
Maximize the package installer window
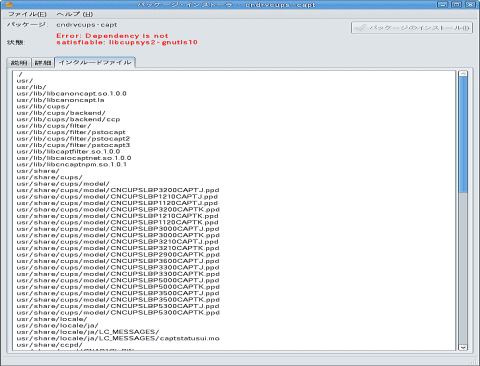(x=456, y=4)
